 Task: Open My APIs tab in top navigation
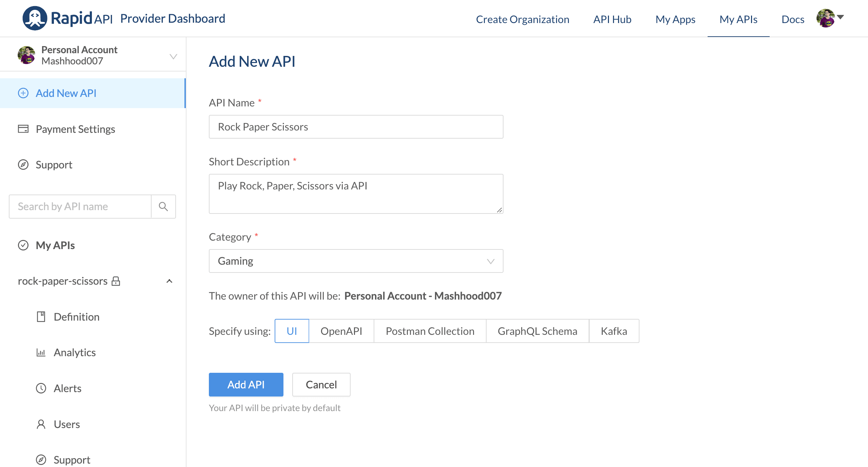tap(738, 19)
